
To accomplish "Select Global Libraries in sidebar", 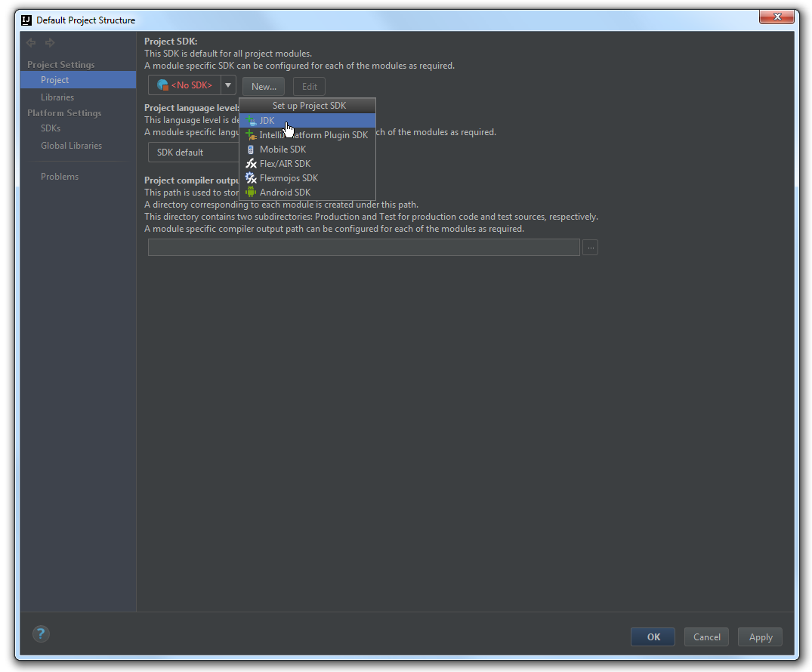I will (x=71, y=146).
